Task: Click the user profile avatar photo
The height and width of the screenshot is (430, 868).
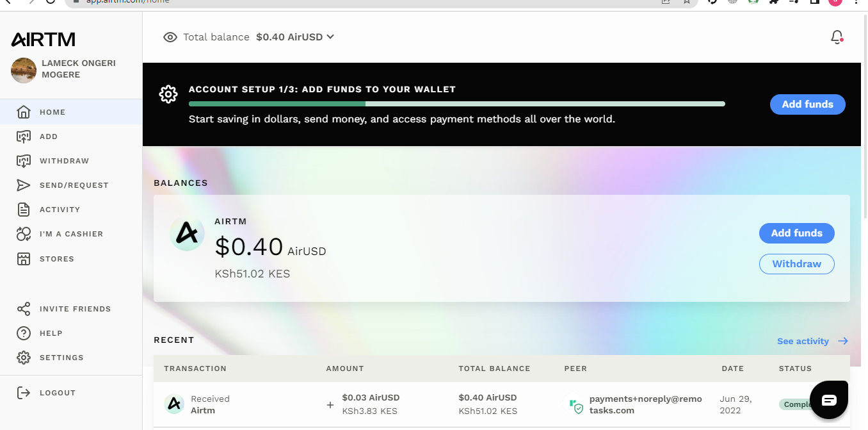Action: tap(24, 70)
